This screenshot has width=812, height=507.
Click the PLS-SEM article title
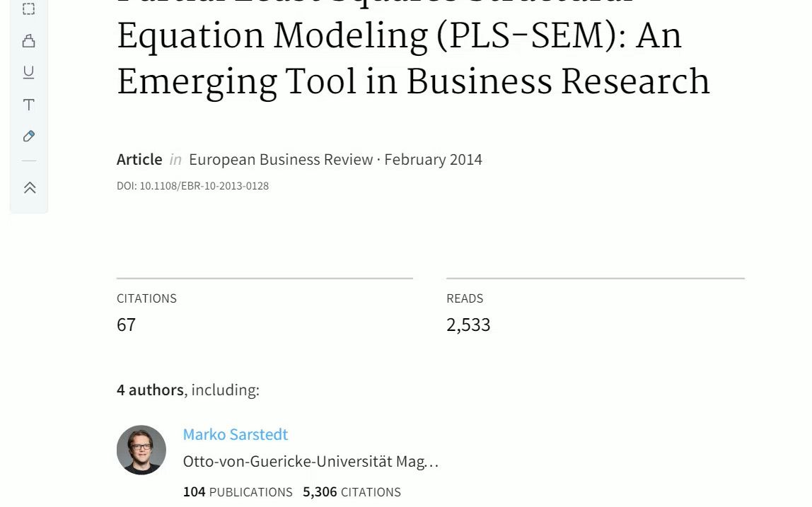click(413, 49)
